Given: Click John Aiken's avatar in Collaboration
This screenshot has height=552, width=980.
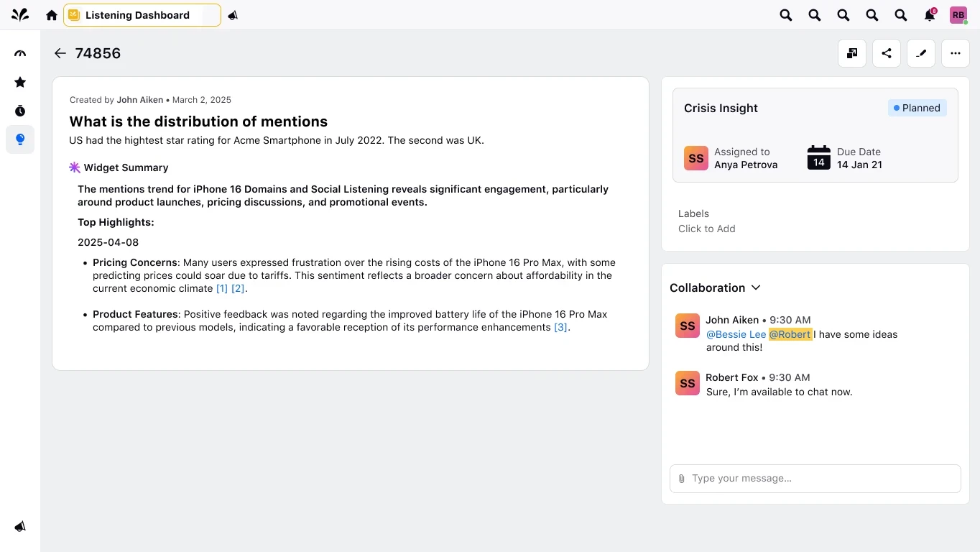Looking at the screenshot, I should 688,326.
